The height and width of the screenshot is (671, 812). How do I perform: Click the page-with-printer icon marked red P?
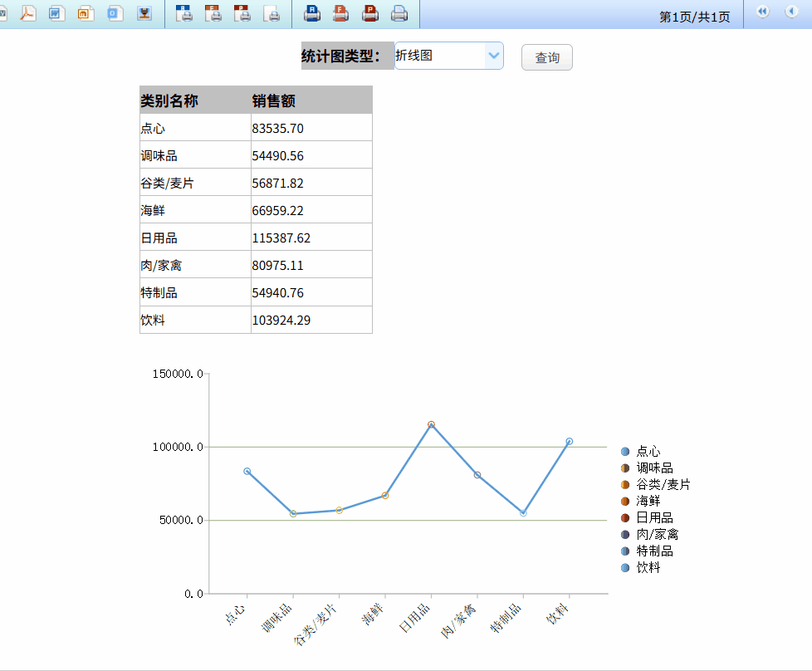(242, 13)
